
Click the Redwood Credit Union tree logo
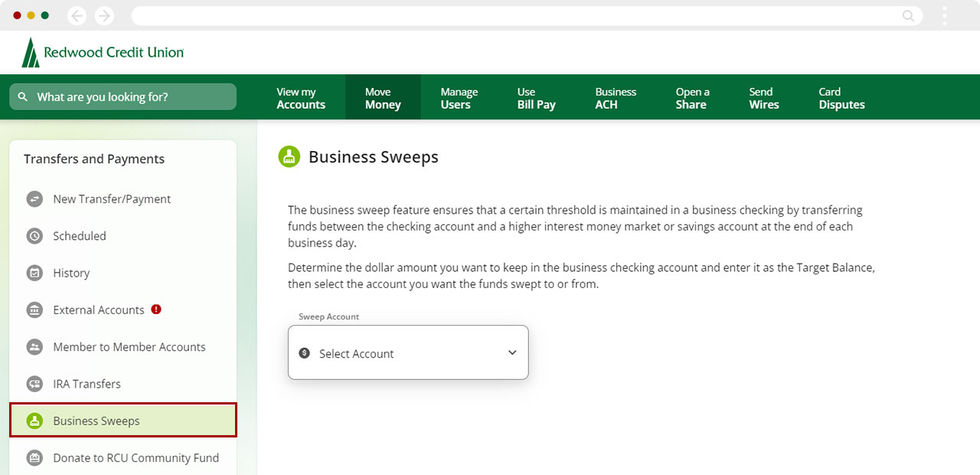point(30,53)
